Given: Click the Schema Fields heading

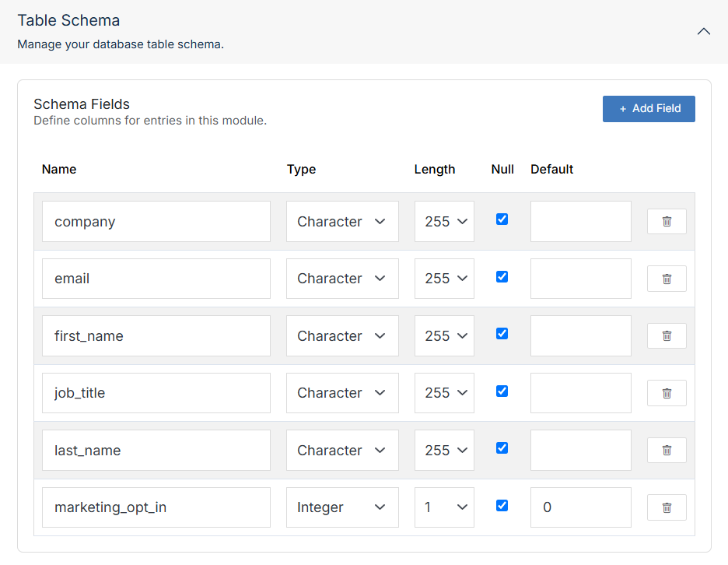Looking at the screenshot, I should click(82, 104).
